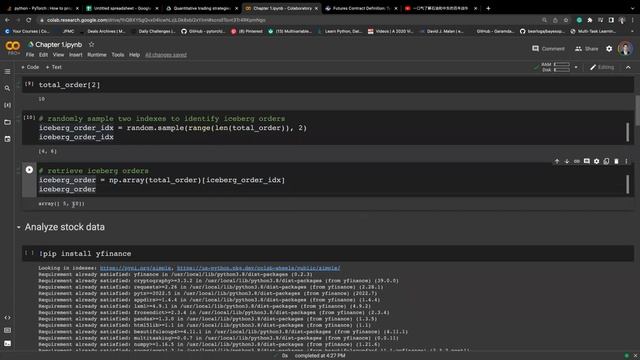This screenshot has height=360, width=640.
Task: Click the Disk usage bar indicator
Action: point(562,70)
